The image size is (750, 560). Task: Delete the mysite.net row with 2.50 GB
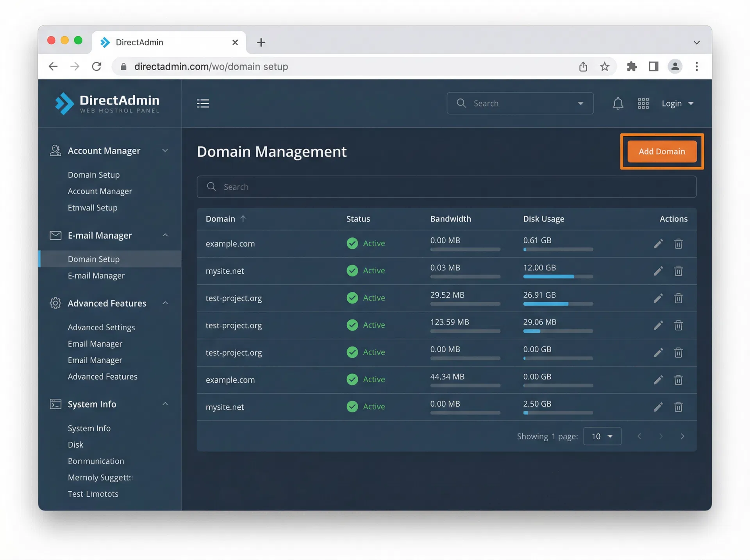click(x=678, y=407)
